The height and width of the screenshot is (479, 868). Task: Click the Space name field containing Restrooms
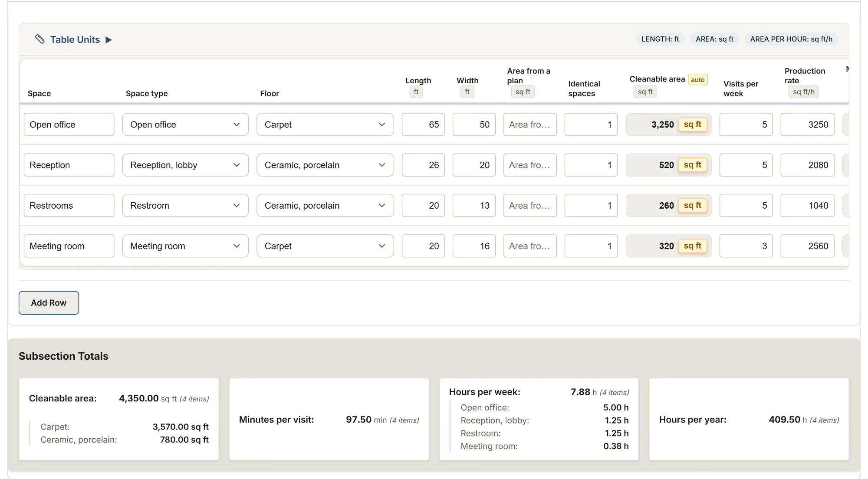pyautogui.click(x=69, y=206)
